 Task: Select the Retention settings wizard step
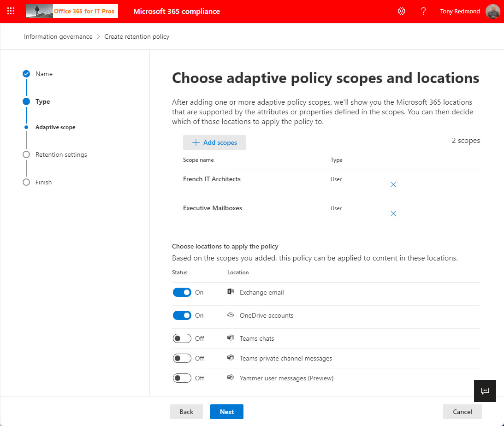61,154
